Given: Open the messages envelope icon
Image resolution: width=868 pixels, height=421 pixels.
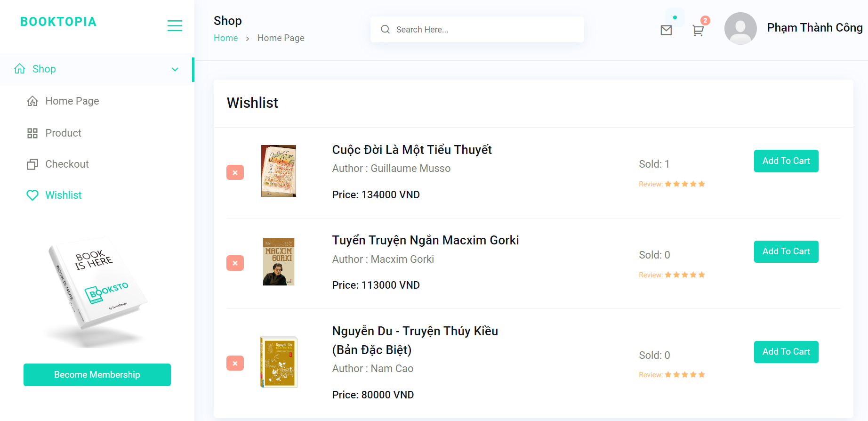Looking at the screenshot, I should pos(666,29).
